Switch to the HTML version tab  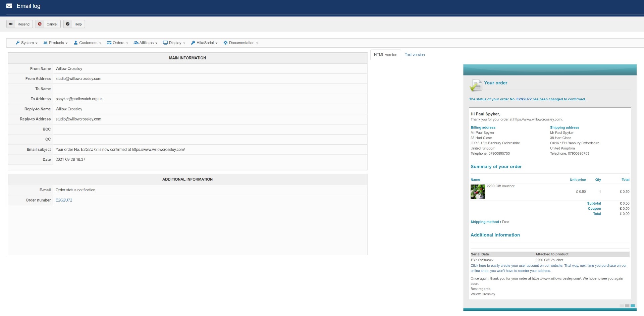(x=385, y=55)
